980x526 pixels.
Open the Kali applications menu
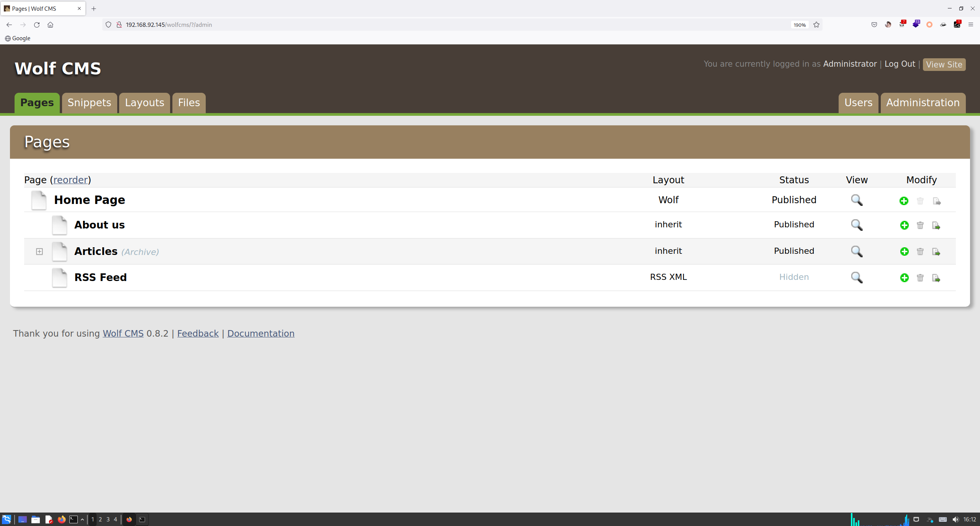click(7, 519)
